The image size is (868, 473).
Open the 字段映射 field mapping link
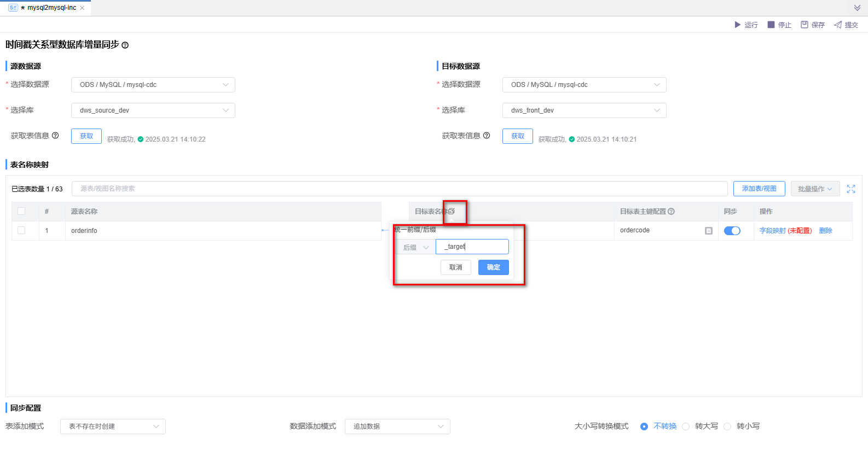click(772, 231)
